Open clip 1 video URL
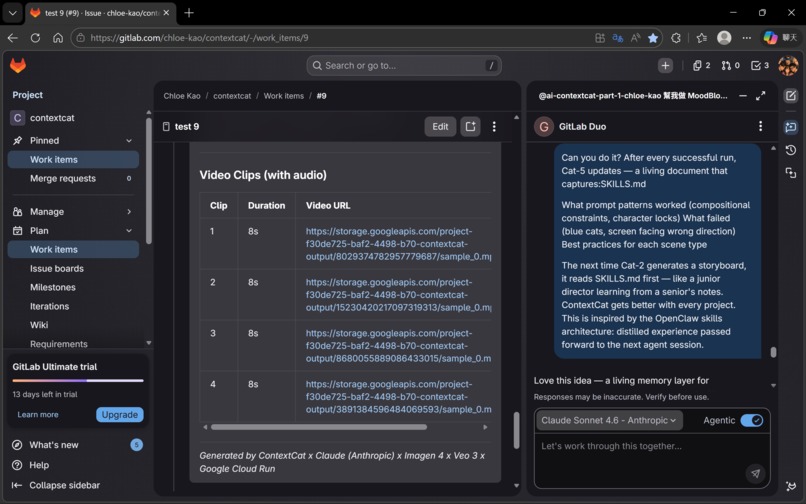The image size is (806, 504). click(x=398, y=244)
